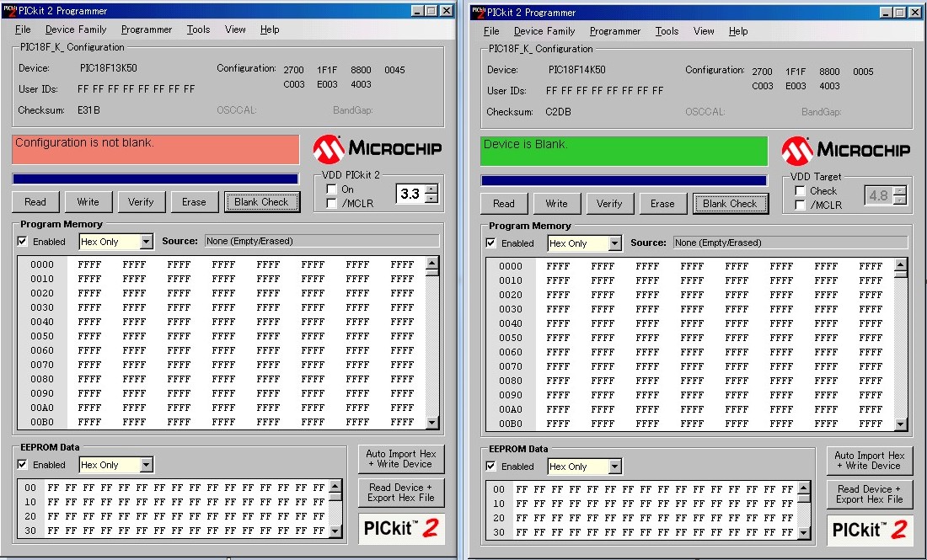Image resolution: width=927 pixels, height=560 pixels.
Task: Click the device name PIC18F14K50
Action: point(577,70)
